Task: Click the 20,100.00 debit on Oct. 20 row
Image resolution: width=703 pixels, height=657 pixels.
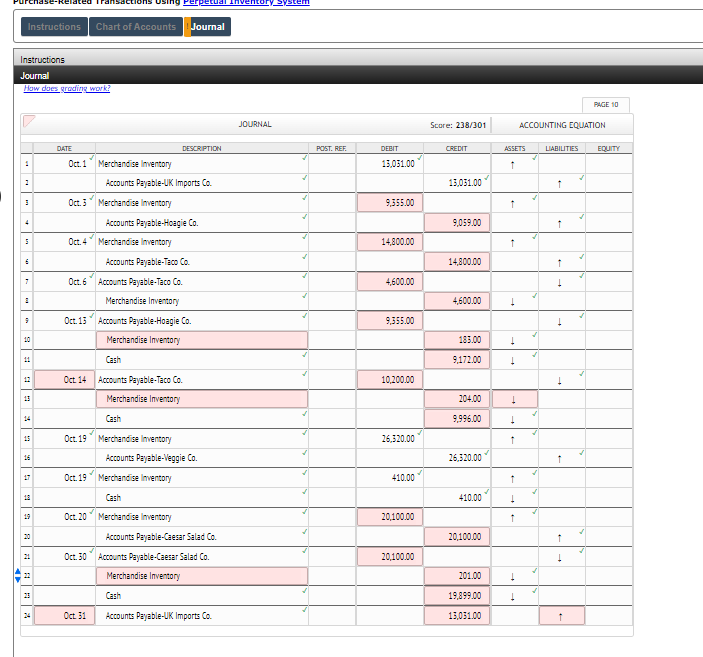Action: coord(390,517)
